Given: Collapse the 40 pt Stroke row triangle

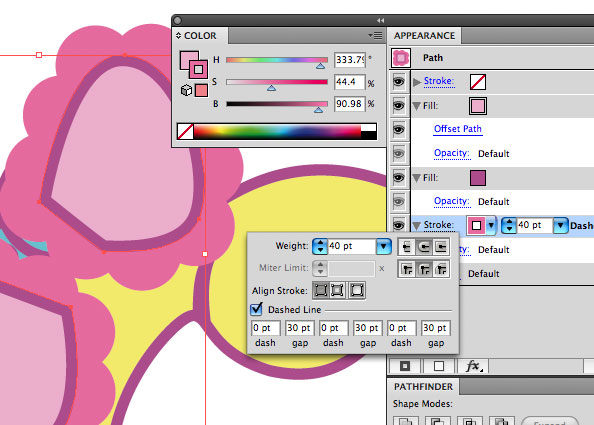Looking at the screenshot, I should 417,226.
